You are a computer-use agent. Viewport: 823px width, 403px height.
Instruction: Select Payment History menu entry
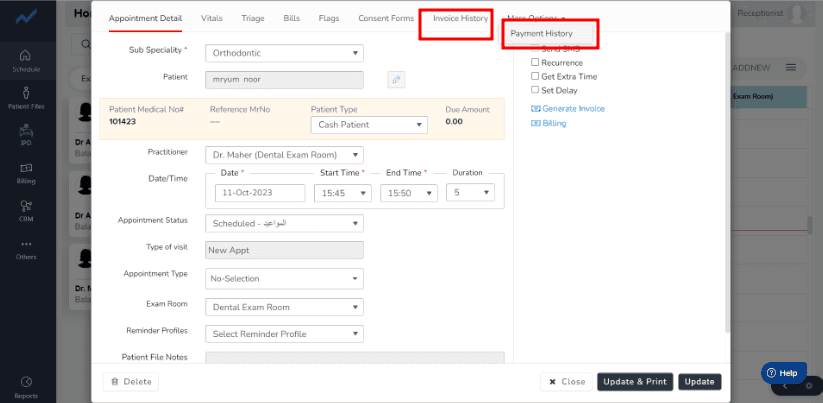tap(542, 33)
